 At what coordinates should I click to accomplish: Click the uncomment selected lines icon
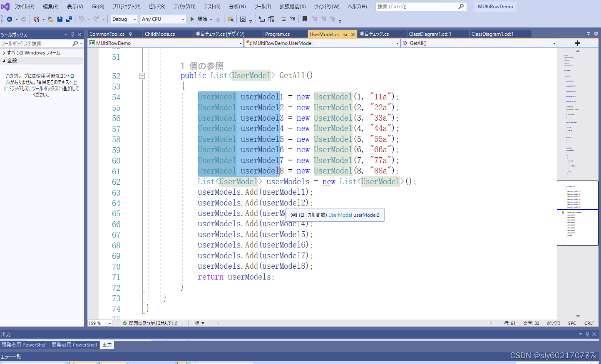click(293, 19)
